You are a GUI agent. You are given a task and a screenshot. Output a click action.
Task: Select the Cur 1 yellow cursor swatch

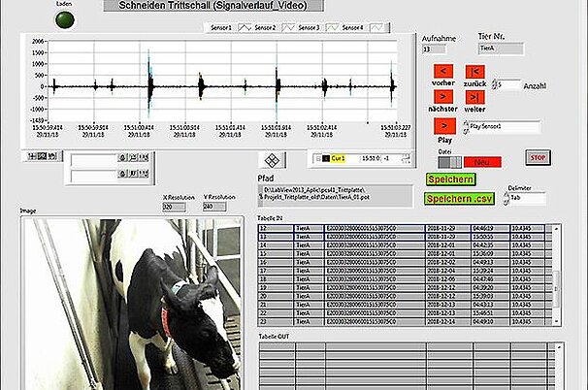[x=337, y=157]
